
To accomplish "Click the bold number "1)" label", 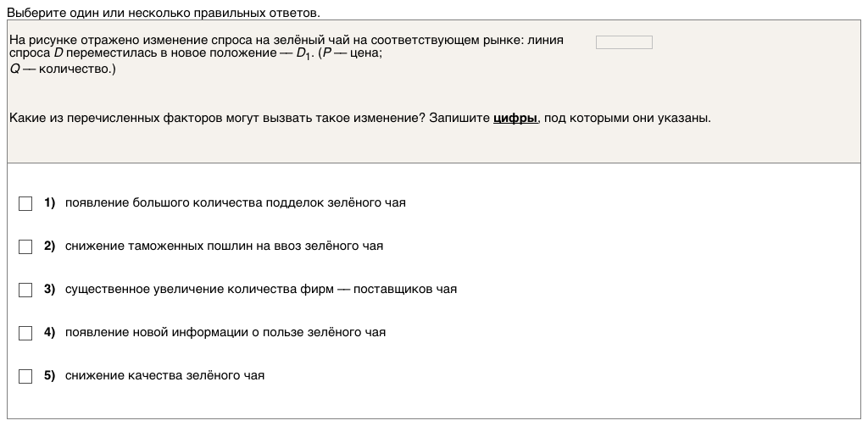I will 49,203.
